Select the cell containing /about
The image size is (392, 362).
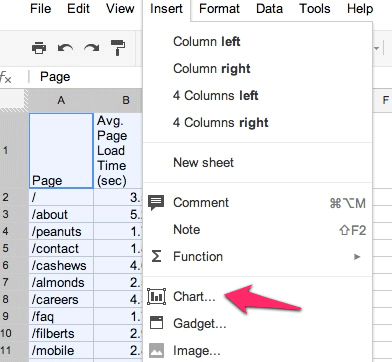61,214
